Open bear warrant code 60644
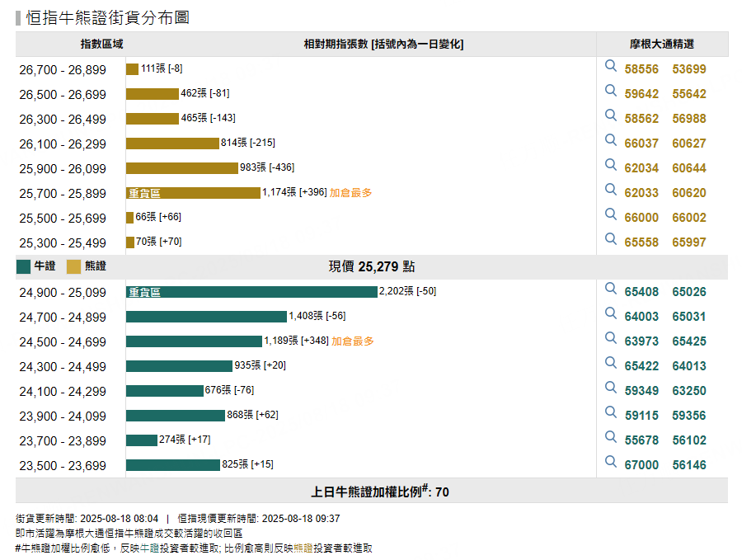742x560 pixels. [x=689, y=168]
